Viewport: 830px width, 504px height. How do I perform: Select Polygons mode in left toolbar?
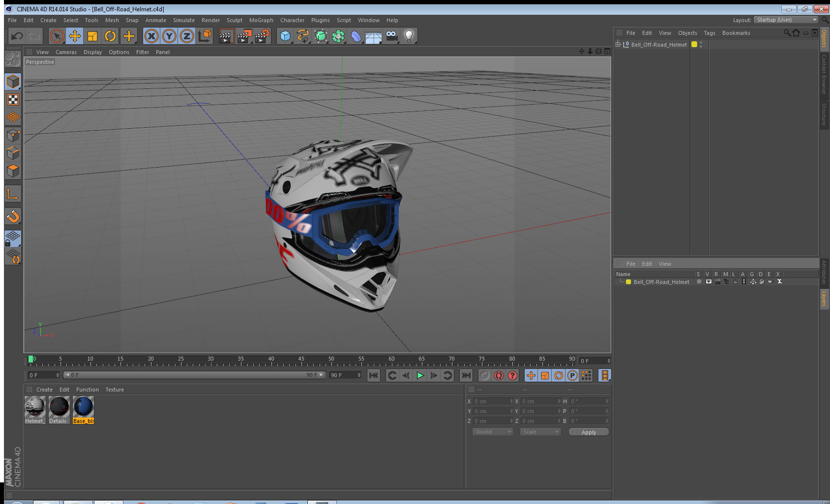click(13, 170)
